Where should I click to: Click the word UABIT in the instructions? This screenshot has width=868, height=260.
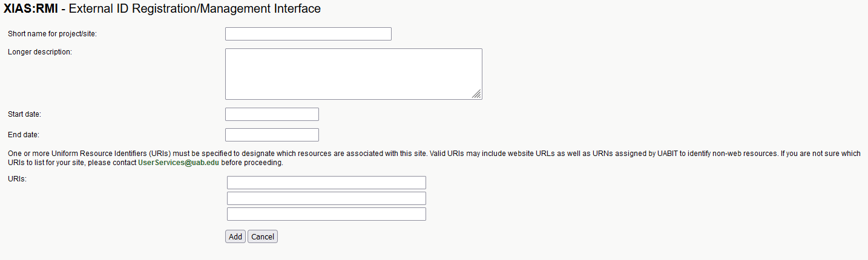pyautogui.click(x=667, y=154)
